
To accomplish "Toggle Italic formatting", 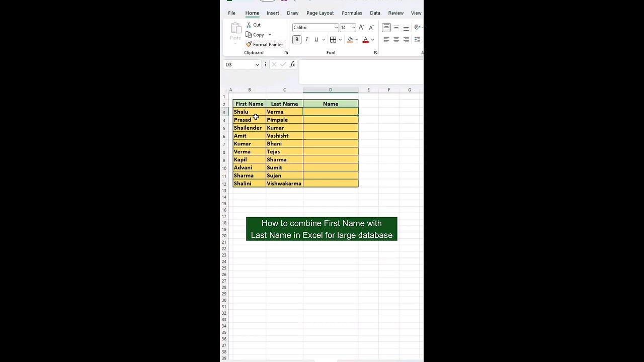I will (307, 40).
